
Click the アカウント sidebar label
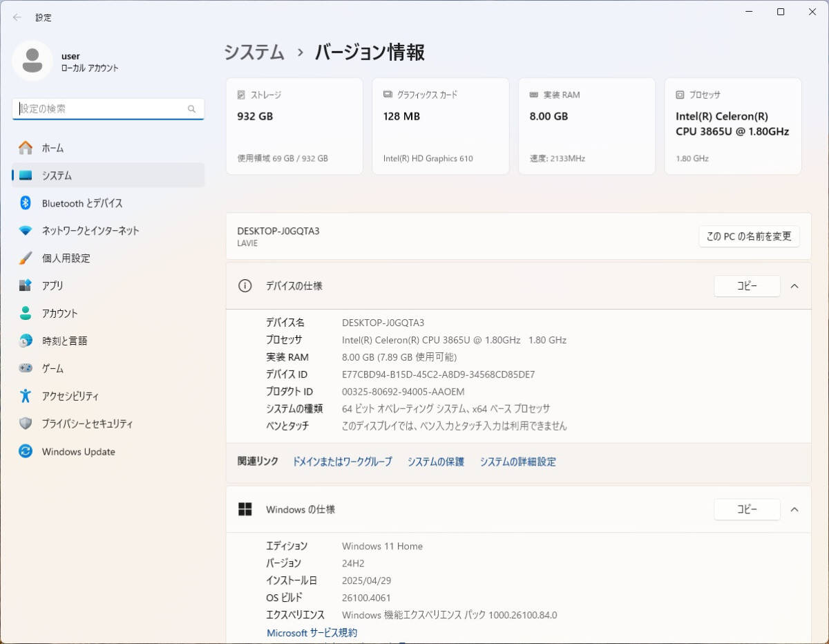click(60, 313)
